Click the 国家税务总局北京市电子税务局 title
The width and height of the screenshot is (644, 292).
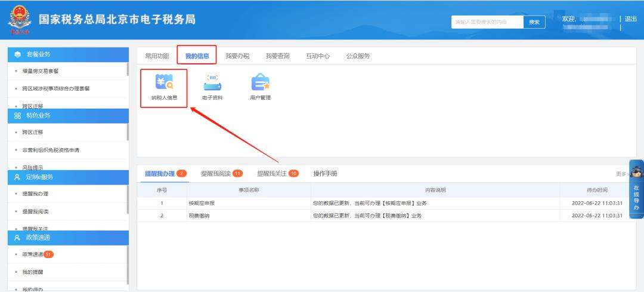tap(117, 19)
